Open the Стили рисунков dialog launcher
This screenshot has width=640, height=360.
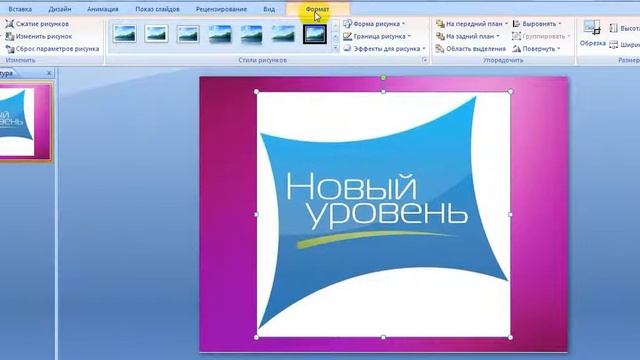(424, 60)
